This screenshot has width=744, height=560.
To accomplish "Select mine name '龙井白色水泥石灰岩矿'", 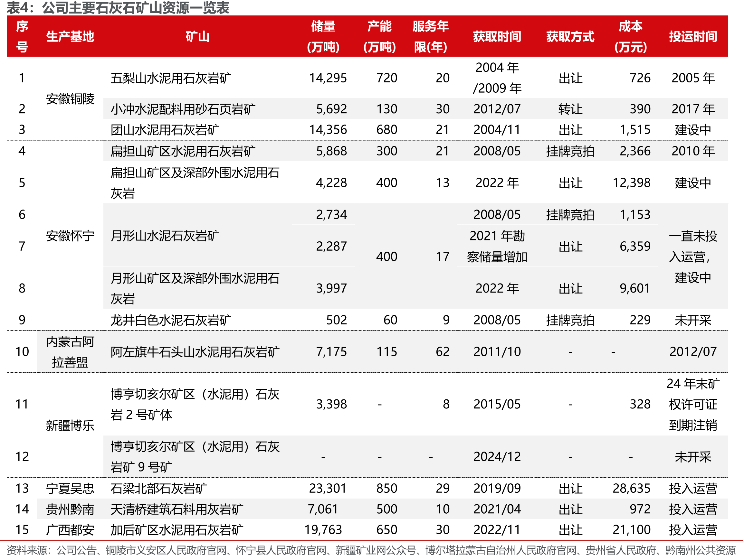I will coord(171,320).
